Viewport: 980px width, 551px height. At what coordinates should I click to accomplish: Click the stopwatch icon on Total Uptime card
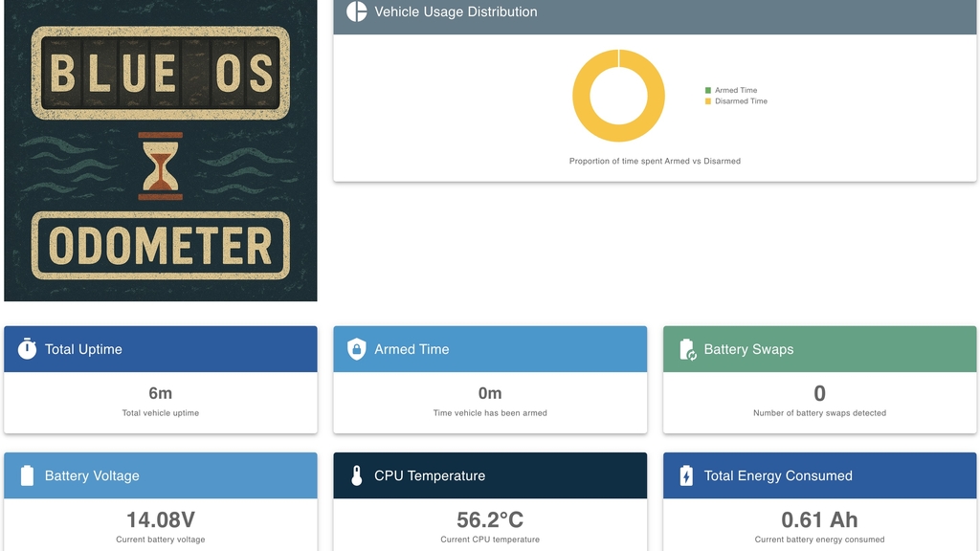coord(27,349)
